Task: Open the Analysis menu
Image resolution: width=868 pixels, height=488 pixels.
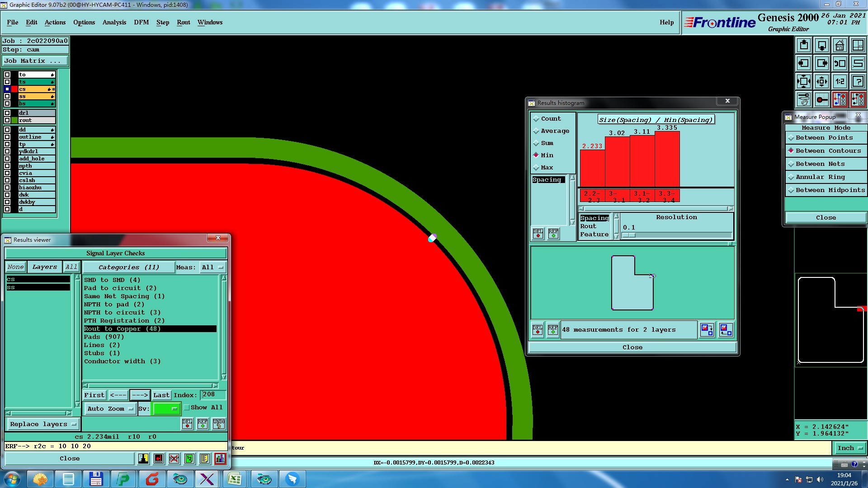Action: click(x=114, y=22)
